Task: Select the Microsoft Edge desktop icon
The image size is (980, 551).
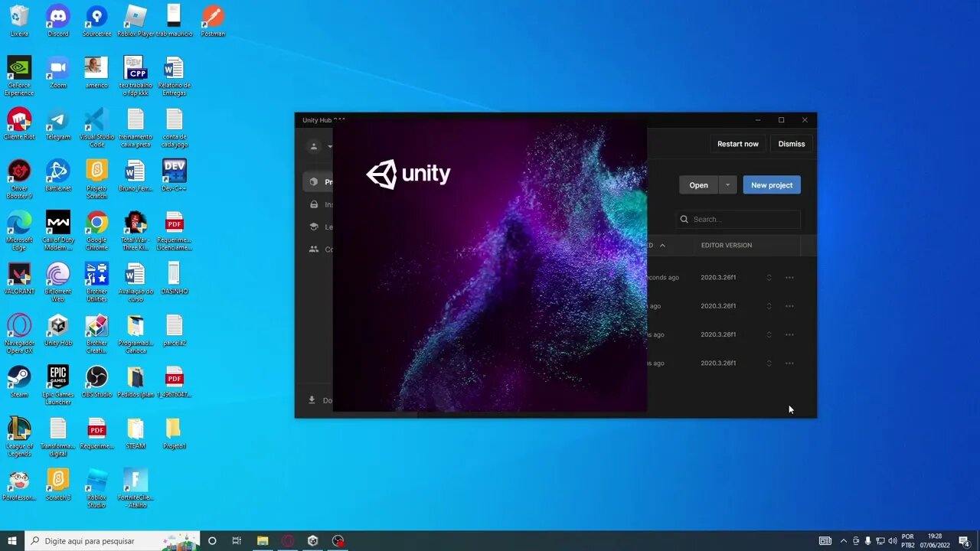Action: point(19,230)
